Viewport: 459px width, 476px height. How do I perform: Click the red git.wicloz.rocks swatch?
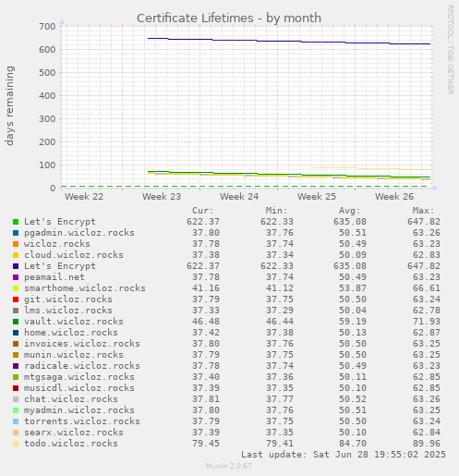(x=16, y=299)
